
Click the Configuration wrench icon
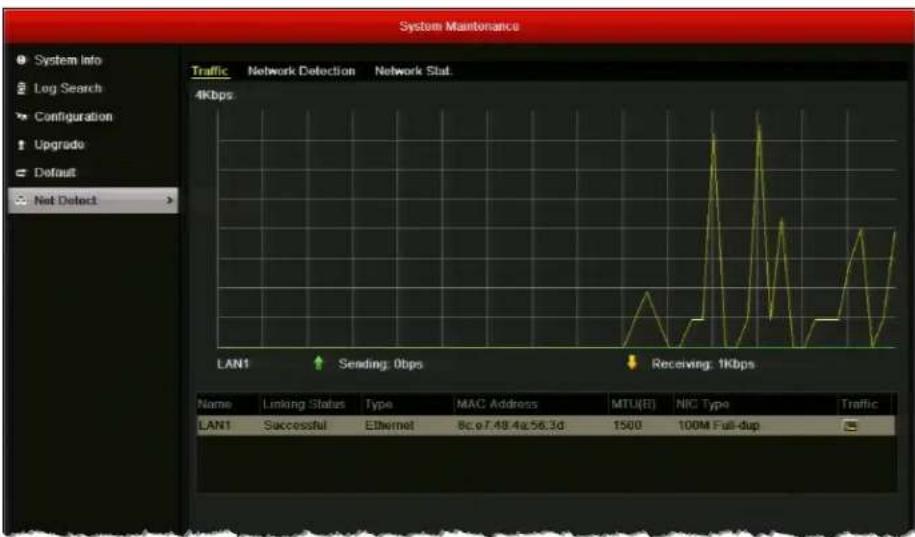point(22,116)
